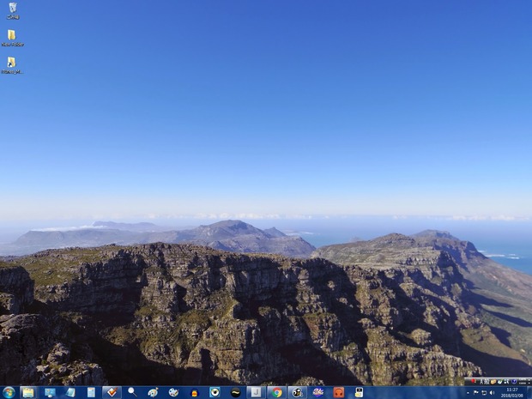Show hidden system tray icons
This screenshot has width=532, height=399.
(469, 393)
